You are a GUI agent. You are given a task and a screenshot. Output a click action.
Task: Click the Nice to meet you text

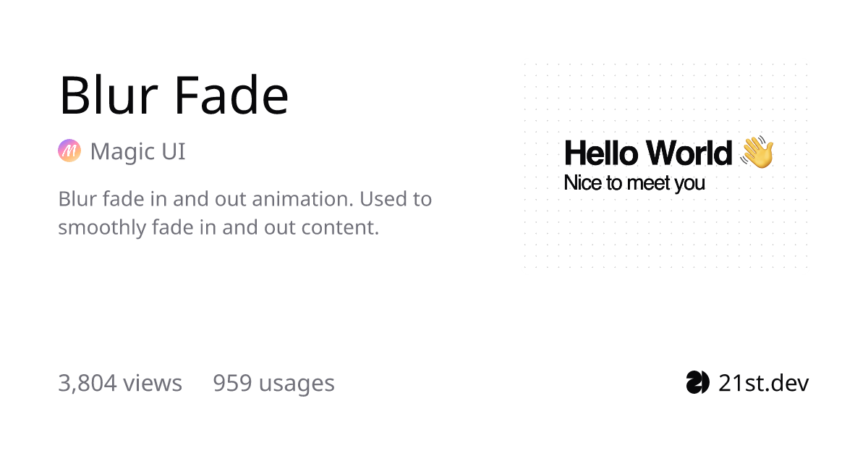coord(634,183)
